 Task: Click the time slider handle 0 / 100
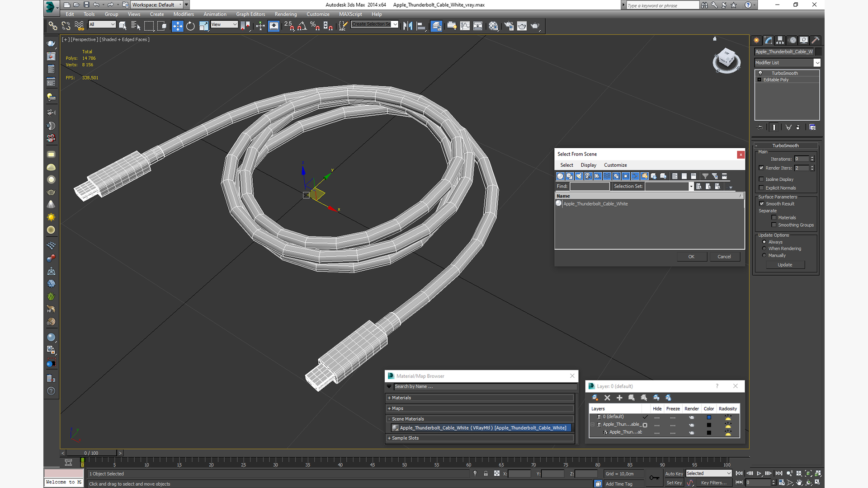point(91,453)
